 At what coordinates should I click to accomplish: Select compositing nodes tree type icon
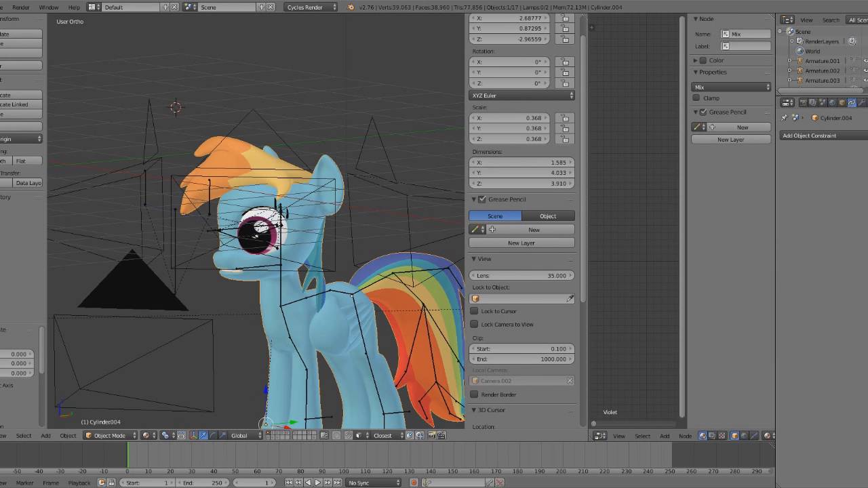[x=712, y=436]
